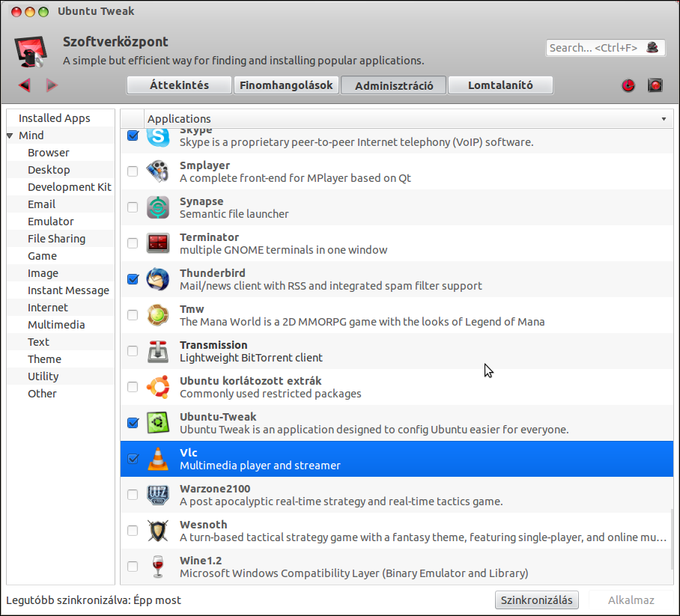Check the Wine1.2 checkbox
The width and height of the screenshot is (680, 616).
pyautogui.click(x=133, y=567)
